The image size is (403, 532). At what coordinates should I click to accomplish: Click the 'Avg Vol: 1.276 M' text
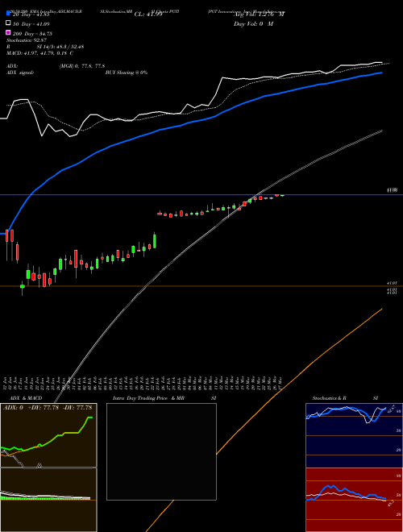[x=260, y=15]
